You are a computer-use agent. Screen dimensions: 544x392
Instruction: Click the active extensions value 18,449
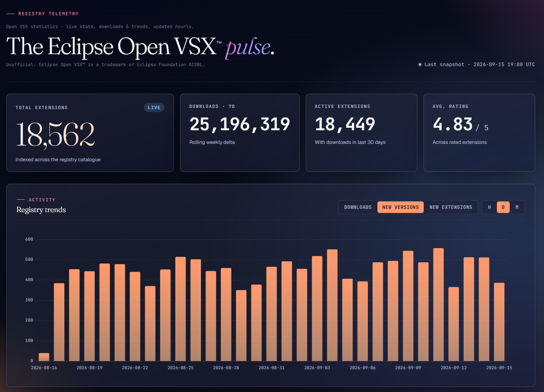click(x=345, y=124)
